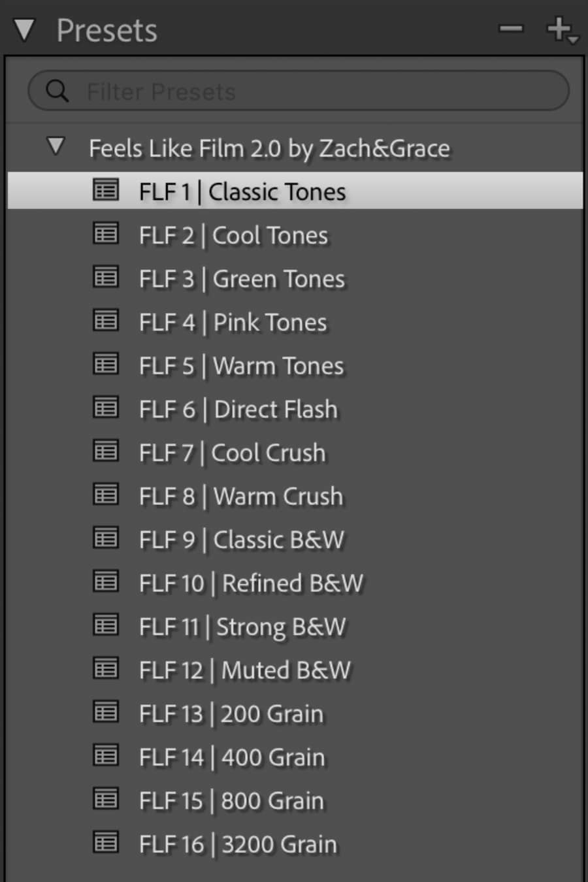Click the preset icon beside FLF 16

[x=106, y=843]
